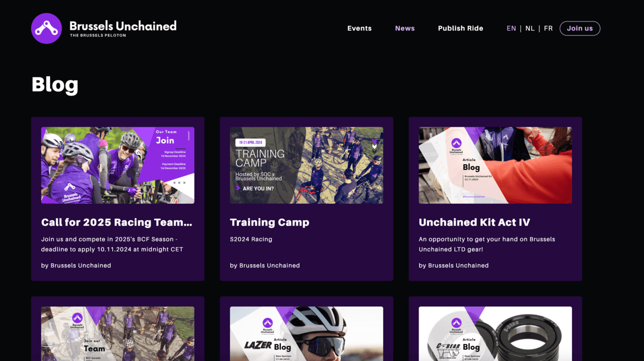
Task: Open the Events menu item
Action: pyautogui.click(x=360, y=28)
